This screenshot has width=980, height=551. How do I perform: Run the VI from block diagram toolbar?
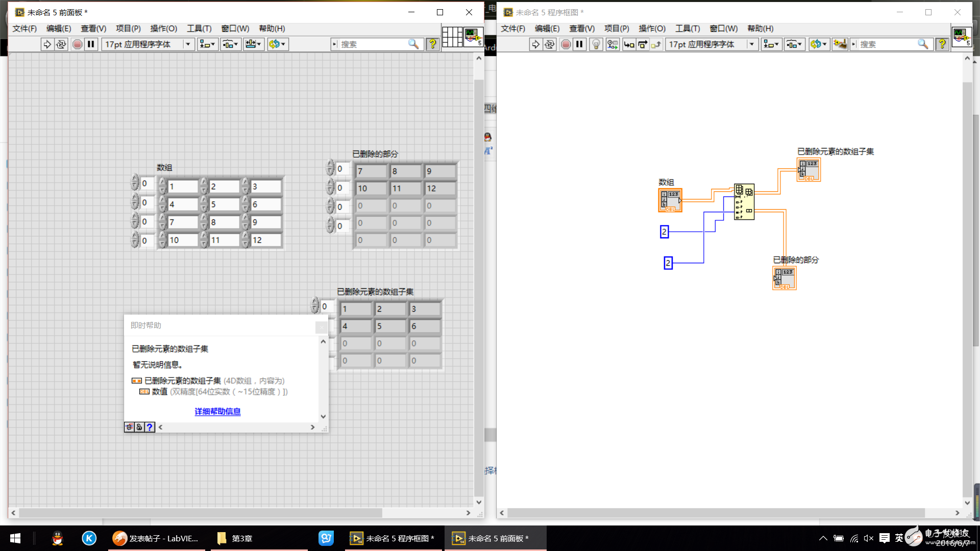tap(535, 44)
